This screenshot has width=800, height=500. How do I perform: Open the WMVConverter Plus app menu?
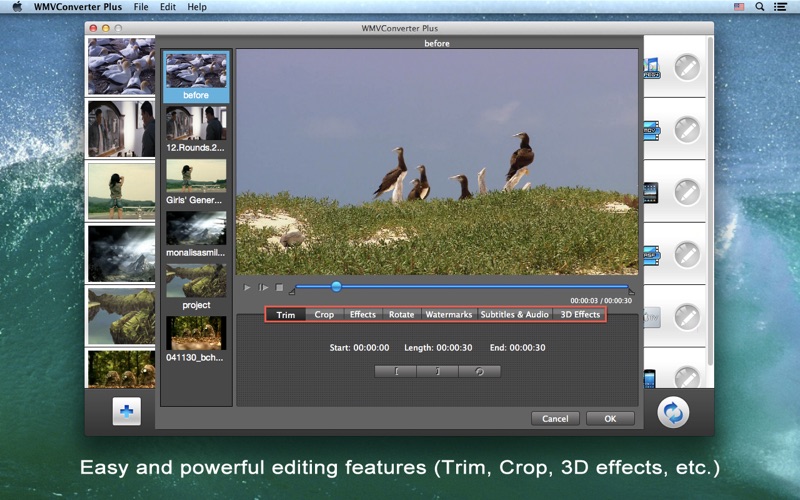pyautogui.click(x=78, y=7)
